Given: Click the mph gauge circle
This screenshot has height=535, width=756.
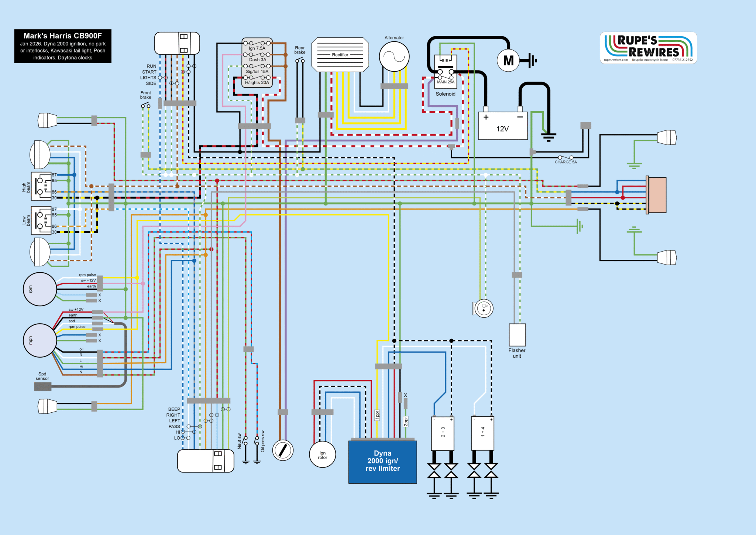Looking at the screenshot, I should tap(40, 340).
